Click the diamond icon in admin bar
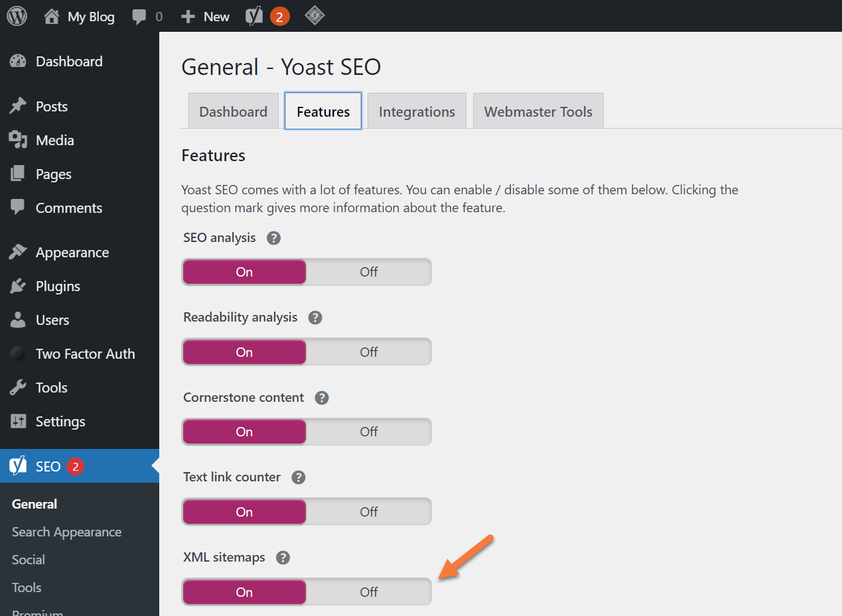The image size is (842, 616). pos(315,17)
